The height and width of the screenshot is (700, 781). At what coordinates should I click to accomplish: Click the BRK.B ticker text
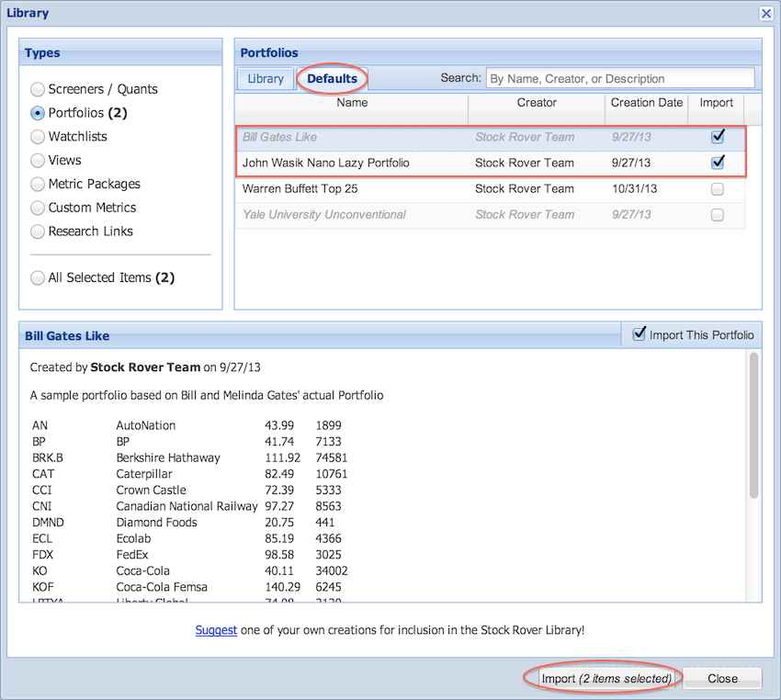[x=47, y=458]
